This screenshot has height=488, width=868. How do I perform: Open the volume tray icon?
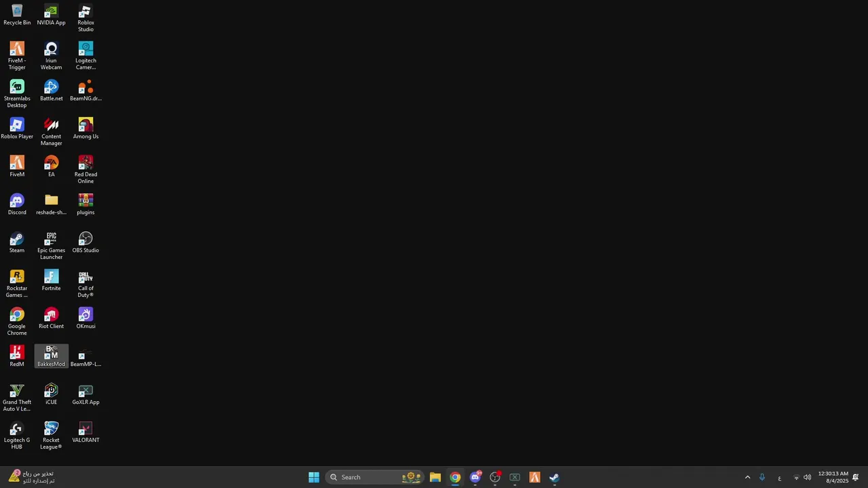tap(807, 477)
